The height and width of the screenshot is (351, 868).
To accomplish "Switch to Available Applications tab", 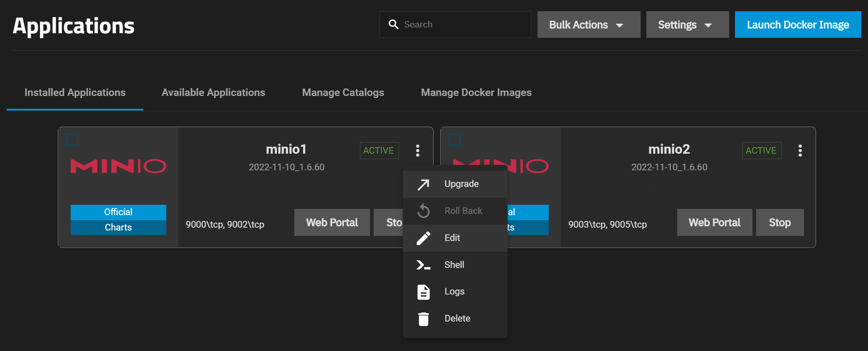I will pos(213,93).
